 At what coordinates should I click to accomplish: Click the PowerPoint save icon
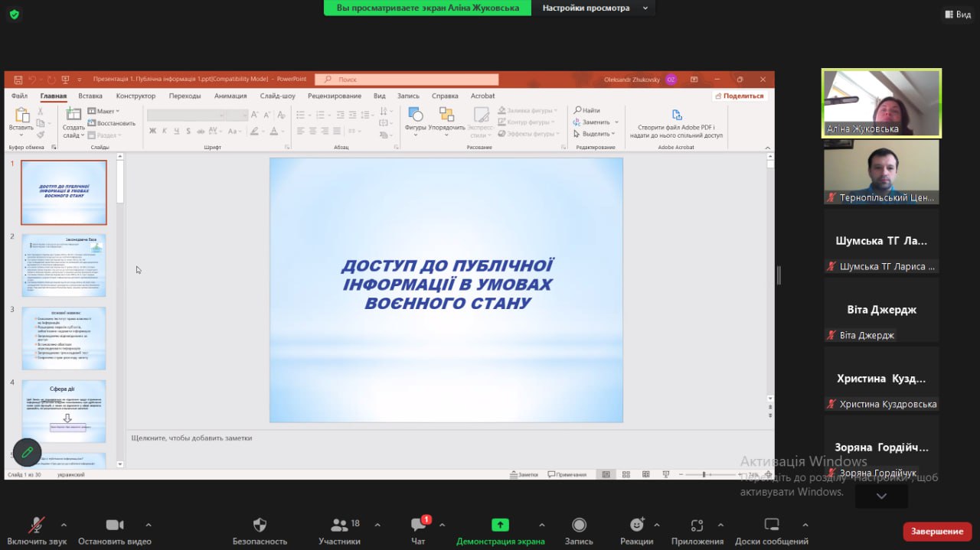(x=18, y=79)
